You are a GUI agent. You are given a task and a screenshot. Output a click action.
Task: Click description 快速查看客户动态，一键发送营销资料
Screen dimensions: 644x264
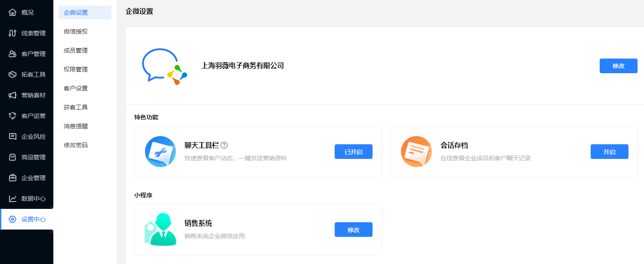click(x=236, y=158)
